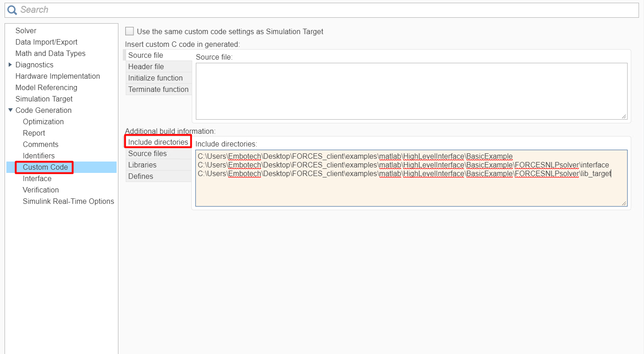Select the Terminate function tab
This screenshot has width=644, height=354.
158,89
